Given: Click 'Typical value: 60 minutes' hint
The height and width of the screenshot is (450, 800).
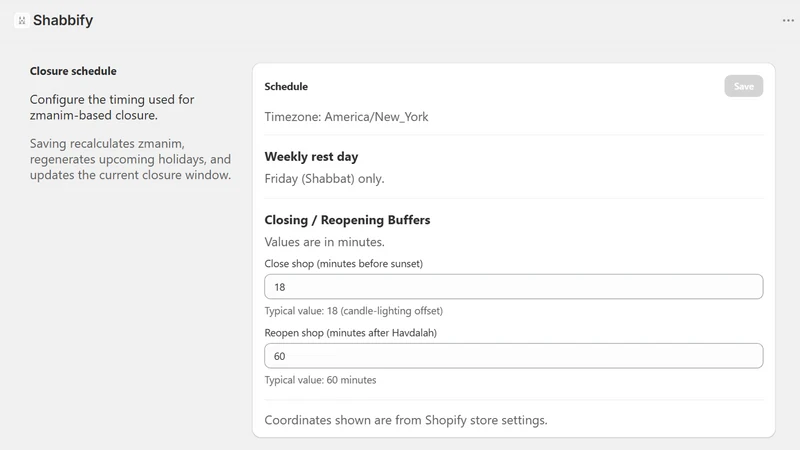Looking at the screenshot, I should 320,380.
